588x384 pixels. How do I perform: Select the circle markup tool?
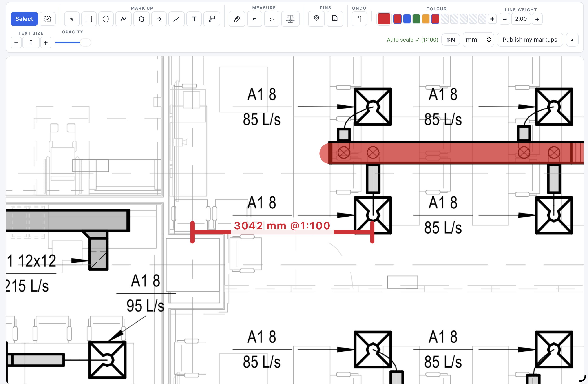coord(106,19)
